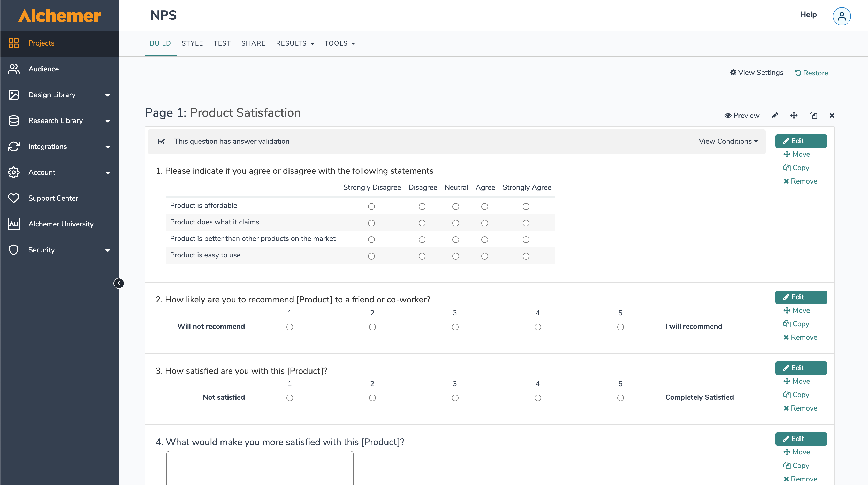The height and width of the screenshot is (485, 868).
Task: Click the page copy icon
Action: [x=813, y=116]
